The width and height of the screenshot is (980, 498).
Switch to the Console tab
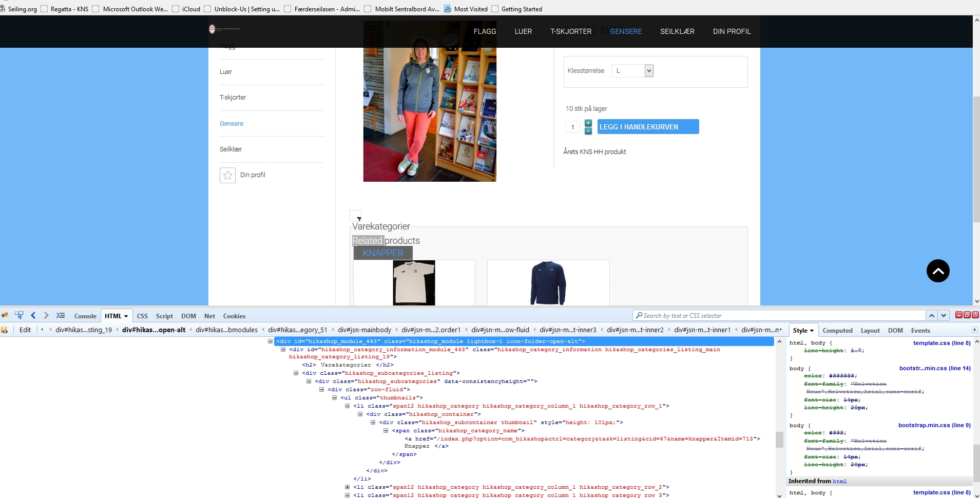tap(85, 316)
